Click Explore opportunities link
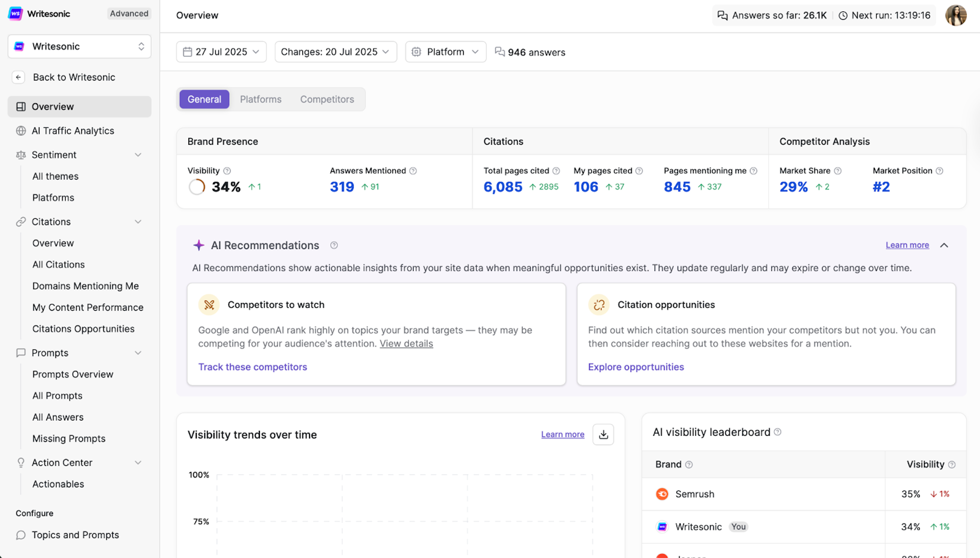This screenshot has height=558, width=980. (x=636, y=367)
